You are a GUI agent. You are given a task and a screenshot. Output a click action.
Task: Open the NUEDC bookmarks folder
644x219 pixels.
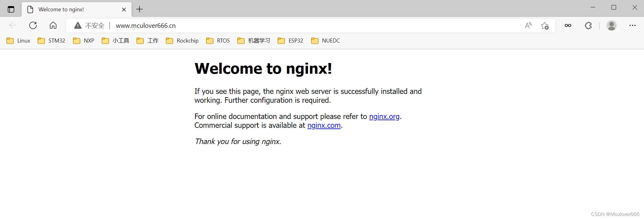point(326,41)
